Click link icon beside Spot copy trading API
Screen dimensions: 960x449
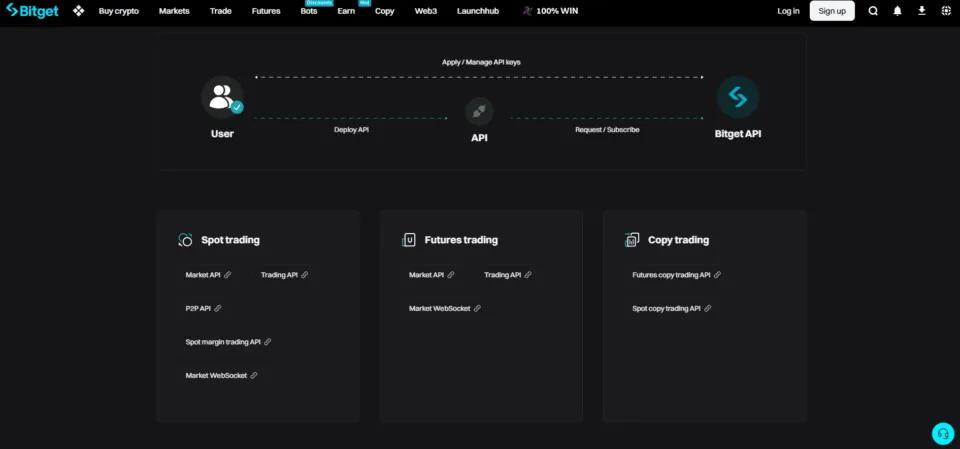coord(708,309)
